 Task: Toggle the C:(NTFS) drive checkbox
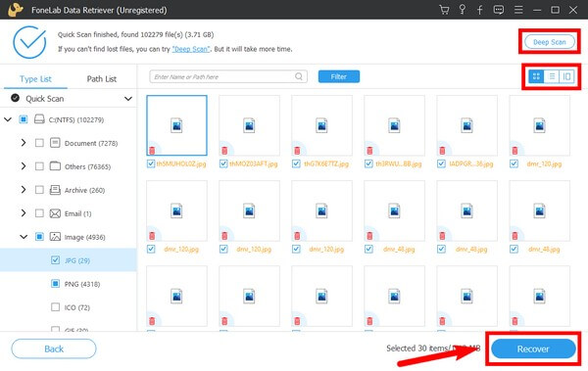(24, 119)
